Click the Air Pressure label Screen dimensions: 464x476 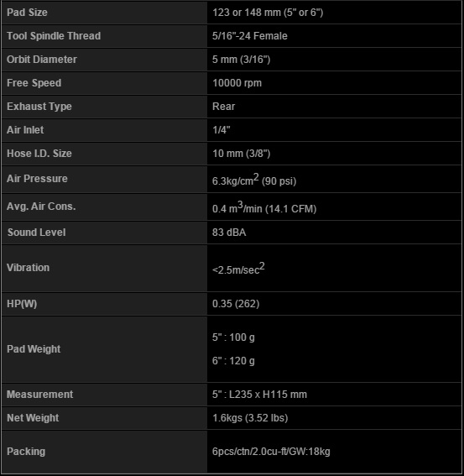(x=37, y=179)
